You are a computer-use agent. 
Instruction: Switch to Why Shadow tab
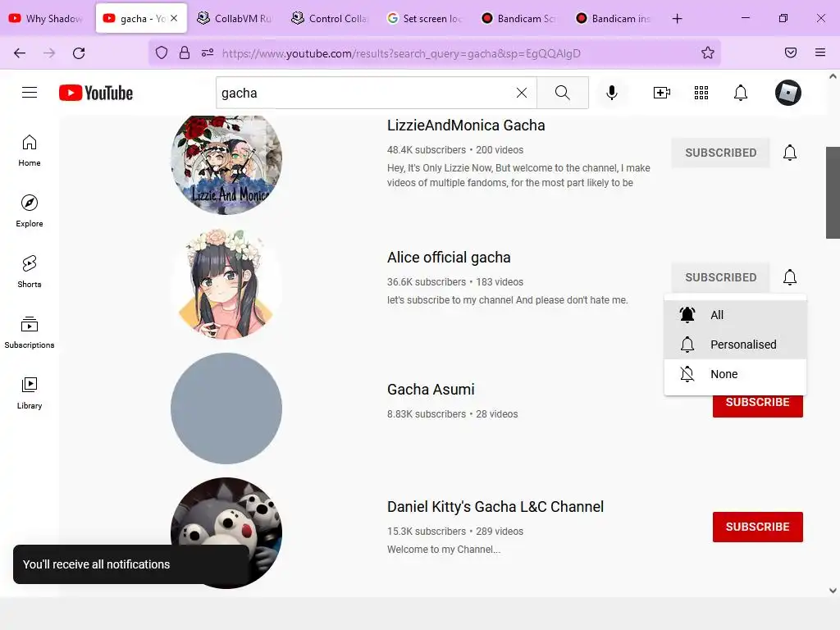click(46, 19)
